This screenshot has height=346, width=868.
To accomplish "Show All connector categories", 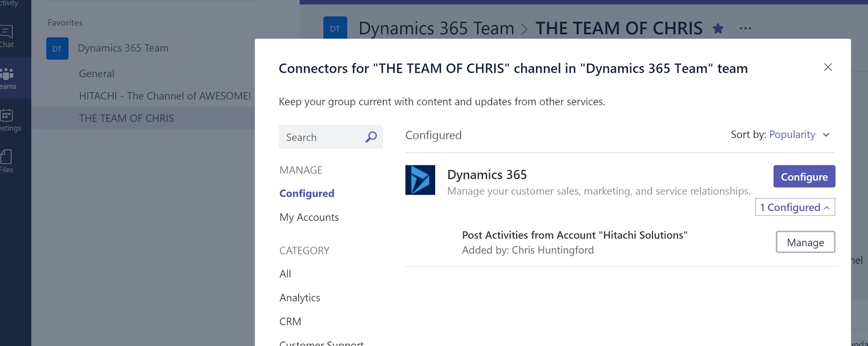I will 285,274.
